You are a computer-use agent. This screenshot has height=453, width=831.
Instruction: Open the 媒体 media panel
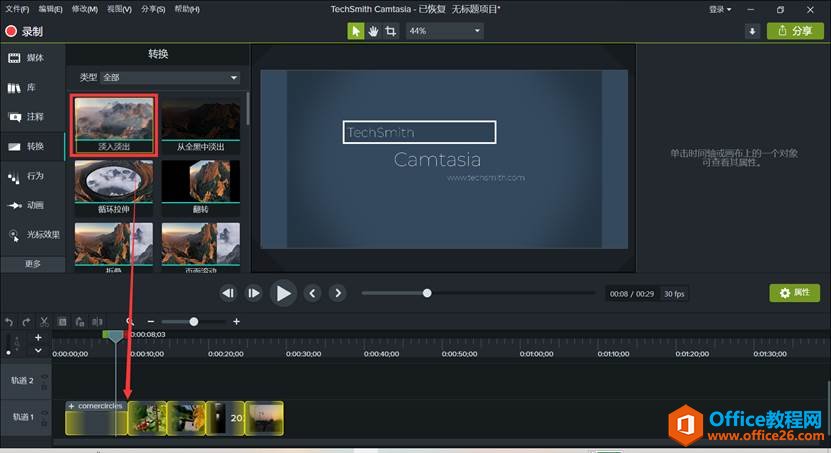(32, 58)
